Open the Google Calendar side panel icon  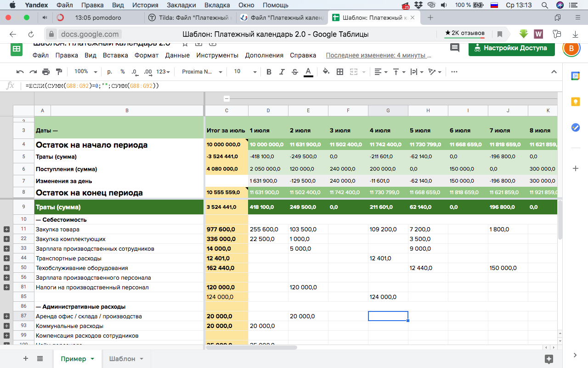point(575,76)
